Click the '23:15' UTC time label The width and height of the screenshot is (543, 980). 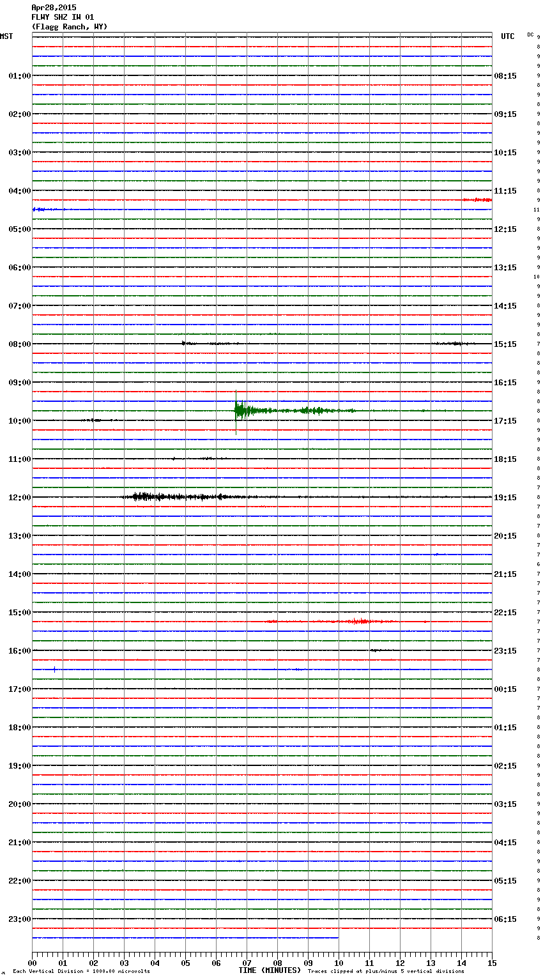coord(505,651)
